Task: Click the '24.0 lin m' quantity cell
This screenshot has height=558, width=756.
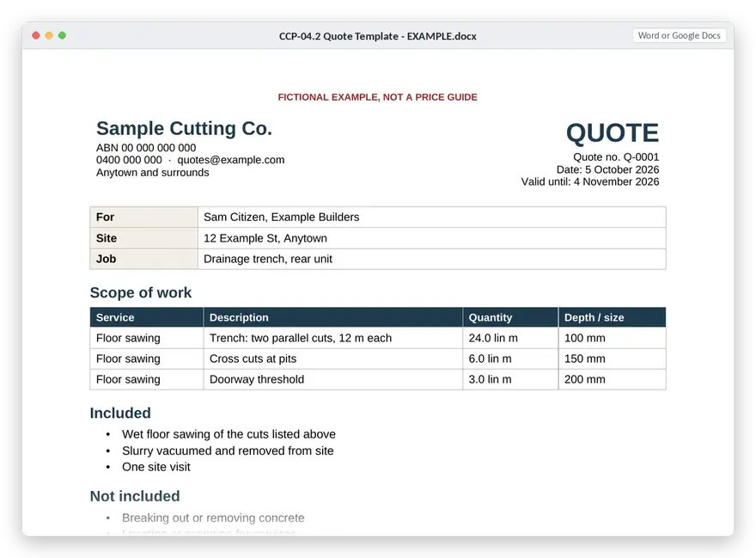Action: pyautogui.click(x=510, y=338)
